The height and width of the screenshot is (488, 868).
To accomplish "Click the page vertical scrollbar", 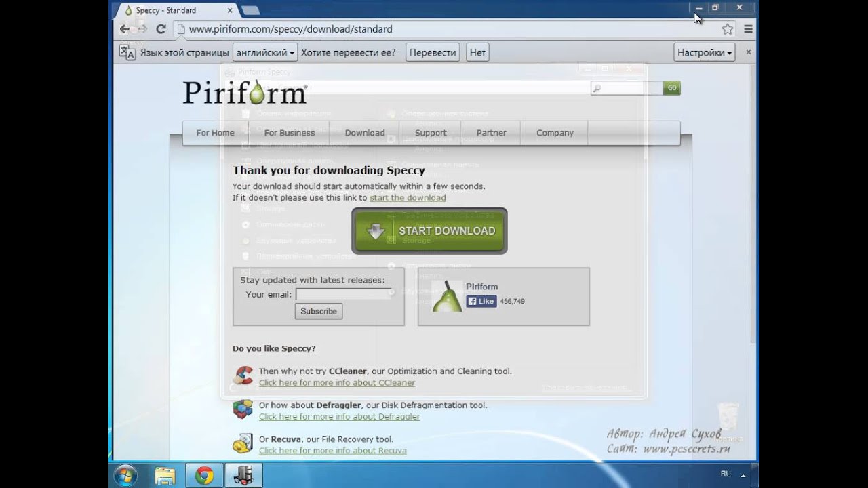I will tap(752, 203).
